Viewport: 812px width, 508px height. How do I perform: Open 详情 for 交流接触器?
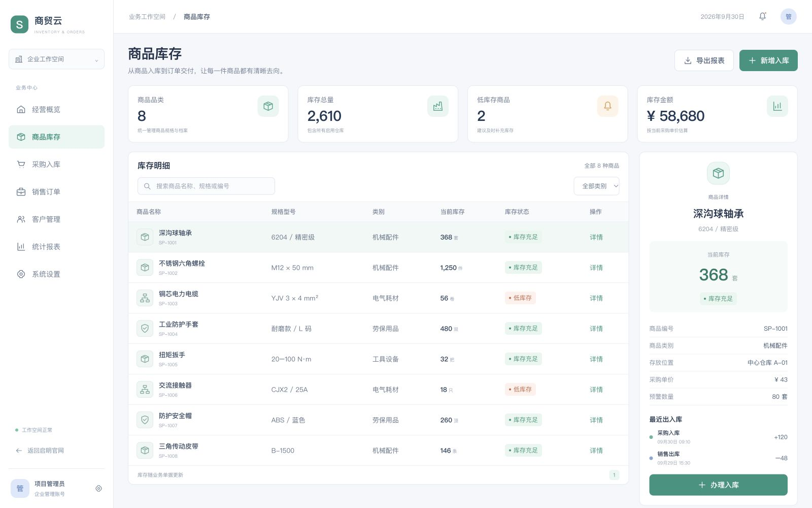596,390
